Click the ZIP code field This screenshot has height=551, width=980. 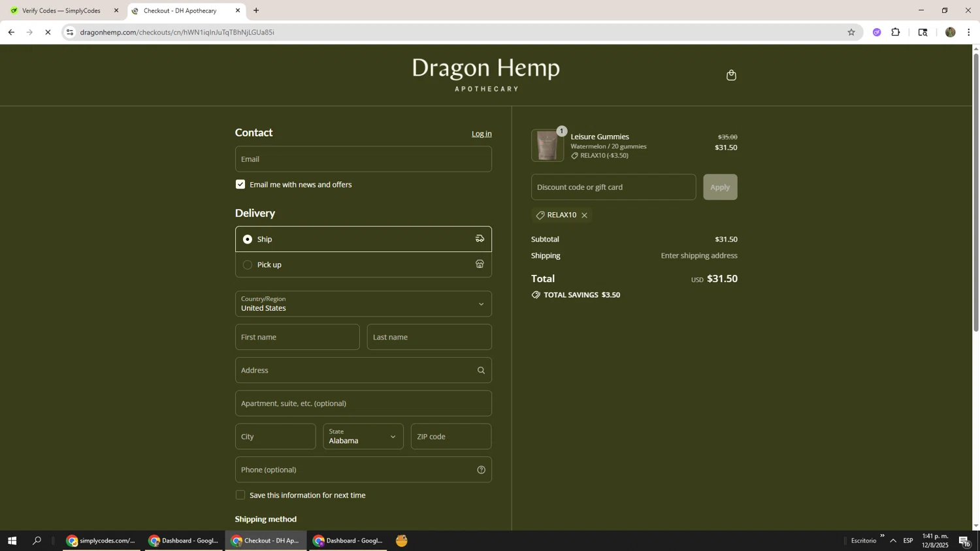tap(451, 436)
